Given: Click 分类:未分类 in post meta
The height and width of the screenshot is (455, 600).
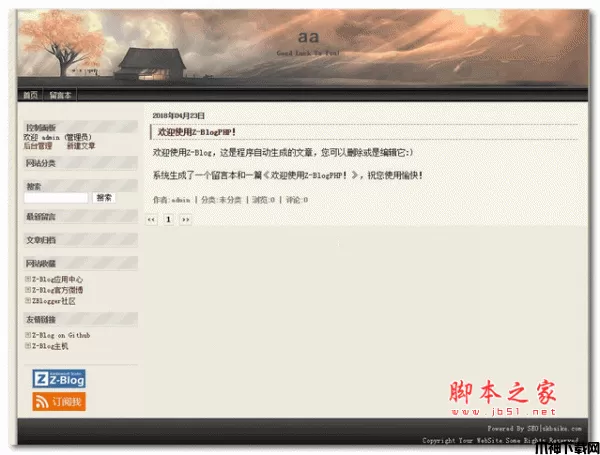Looking at the screenshot, I should 221,200.
